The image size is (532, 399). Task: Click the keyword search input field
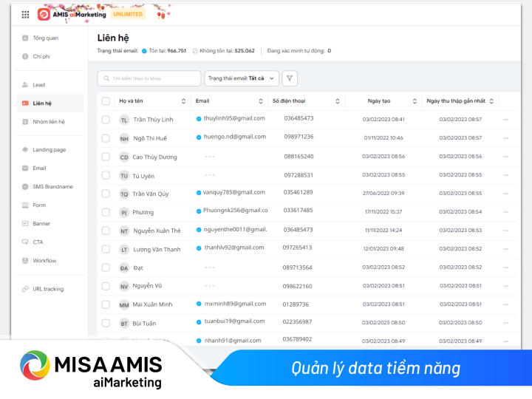[149, 78]
